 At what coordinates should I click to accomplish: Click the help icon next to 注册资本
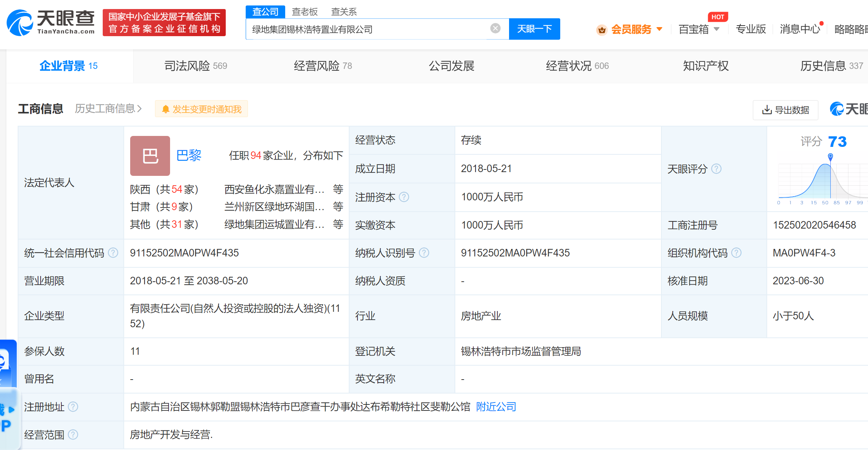(404, 197)
